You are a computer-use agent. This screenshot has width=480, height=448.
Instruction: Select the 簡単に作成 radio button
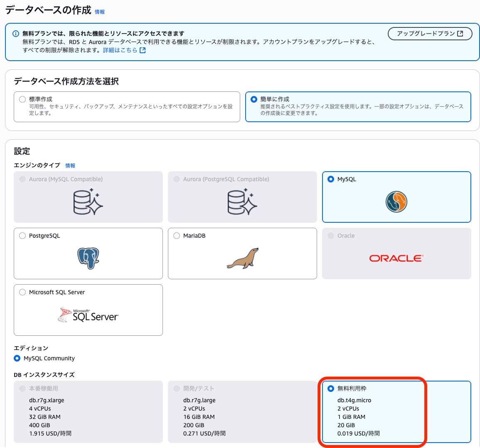click(254, 99)
